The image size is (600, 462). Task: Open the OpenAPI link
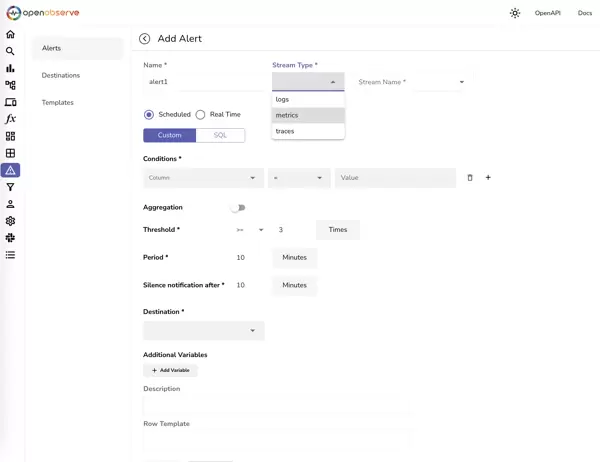click(547, 13)
